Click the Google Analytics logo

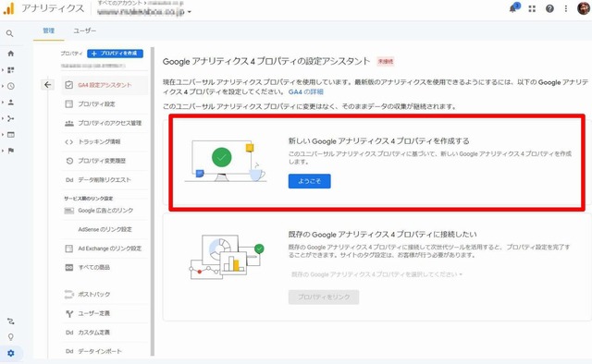click(x=8, y=8)
